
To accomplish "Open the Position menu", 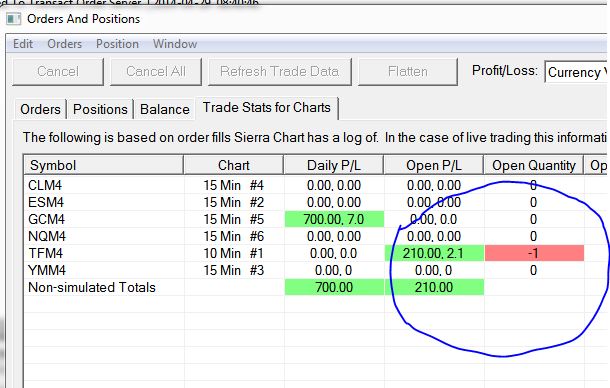I will pyautogui.click(x=117, y=44).
